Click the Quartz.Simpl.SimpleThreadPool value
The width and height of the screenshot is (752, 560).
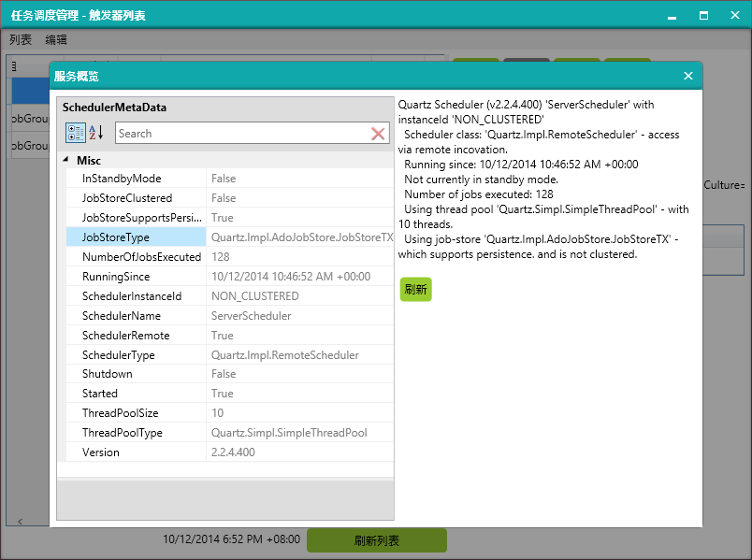pyautogui.click(x=300, y=433)
